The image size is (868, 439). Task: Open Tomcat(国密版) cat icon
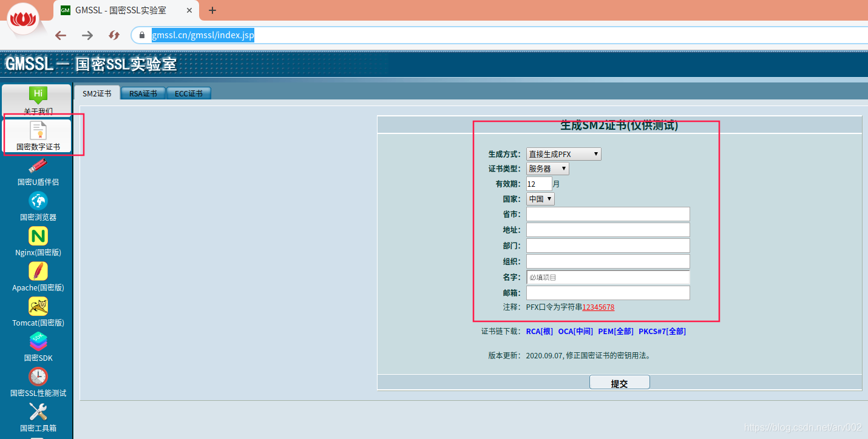tap(38, 306)
